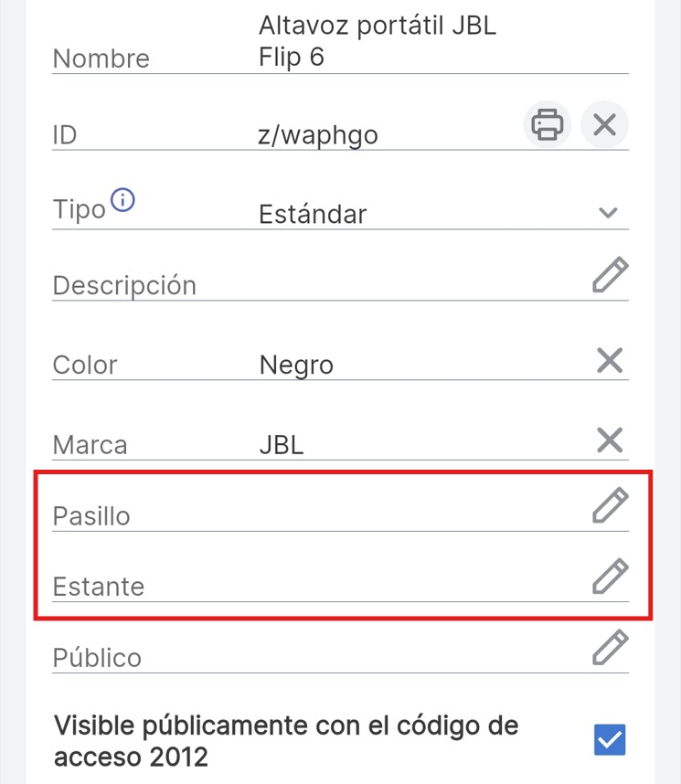This screenshot has width=681, height=784.
Task: Clear the ID value z/waphgo
Action: pos(604,123)
